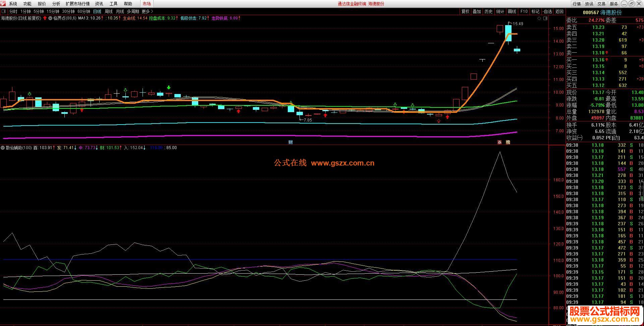This screenshot has height=326, width=644.
Task: Select the 市场 tab
Action: [147, 4]
